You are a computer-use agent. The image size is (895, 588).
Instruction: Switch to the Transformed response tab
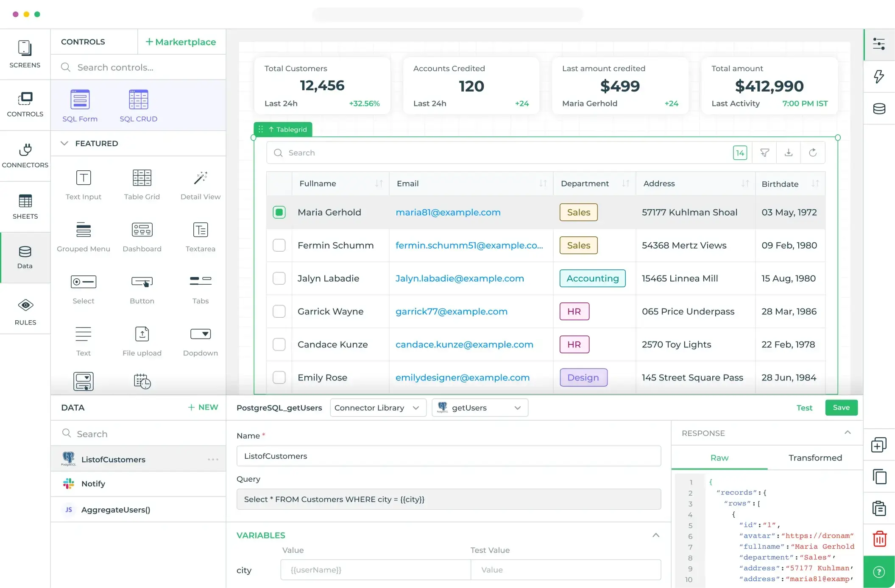[814, 458]
